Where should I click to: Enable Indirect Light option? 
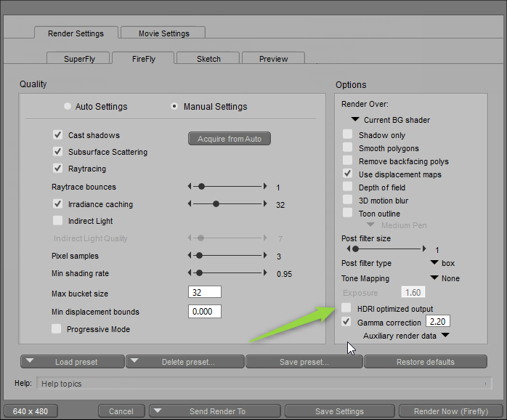pyautogui.click(x=58, y=221)
